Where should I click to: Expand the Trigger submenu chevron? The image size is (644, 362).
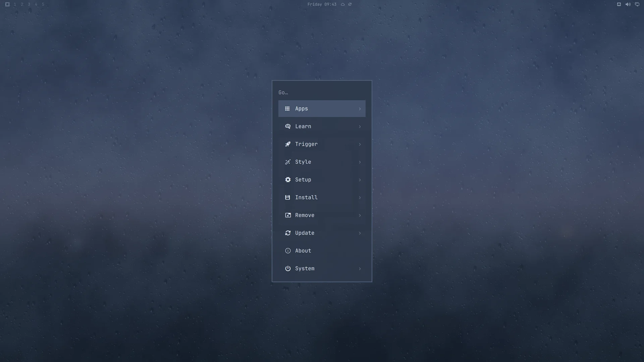pos(360,144)
